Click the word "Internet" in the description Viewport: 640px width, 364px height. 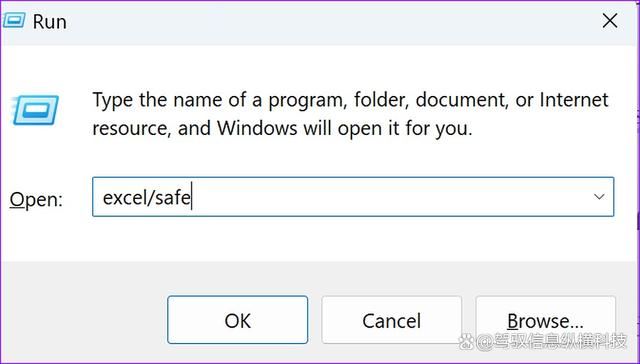[x=574, y=100]
